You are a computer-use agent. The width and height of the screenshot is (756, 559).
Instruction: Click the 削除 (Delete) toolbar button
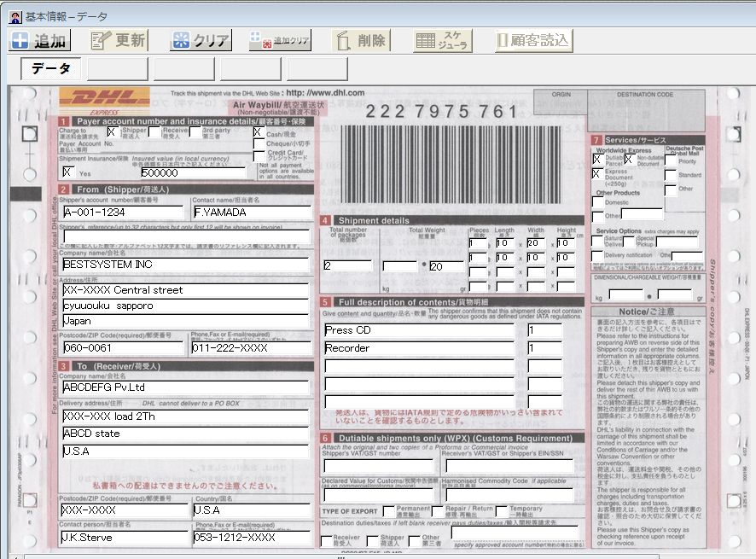pyautogui.click(x=361, y=40)
